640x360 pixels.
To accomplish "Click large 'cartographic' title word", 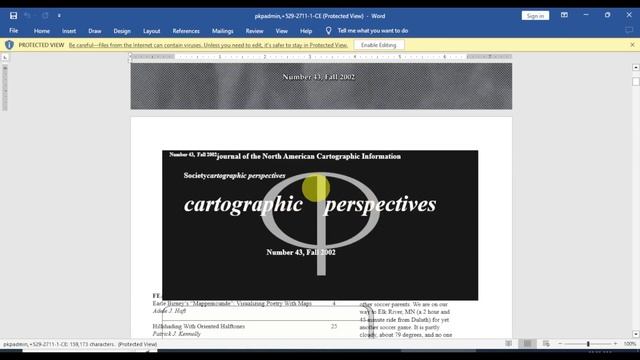I will coord(243,204).
